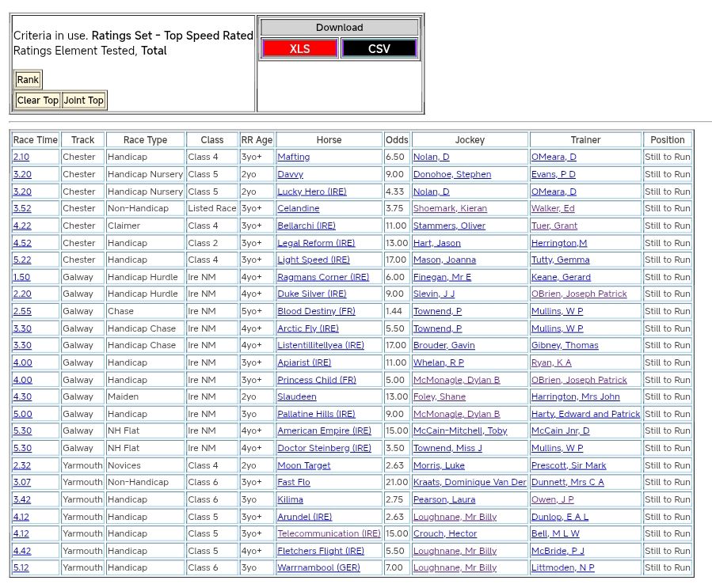
Task: Open horse Celandine link
Action: click(x=298, y=209)
